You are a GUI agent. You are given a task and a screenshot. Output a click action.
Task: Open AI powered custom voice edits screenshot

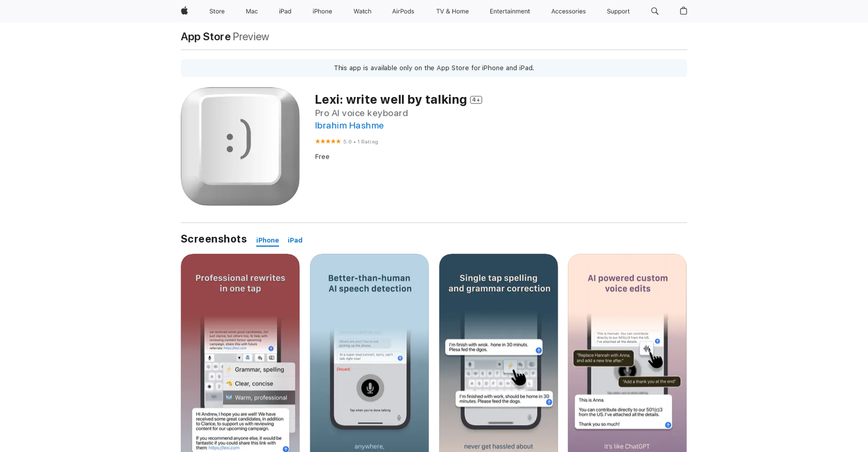[628, 353]
